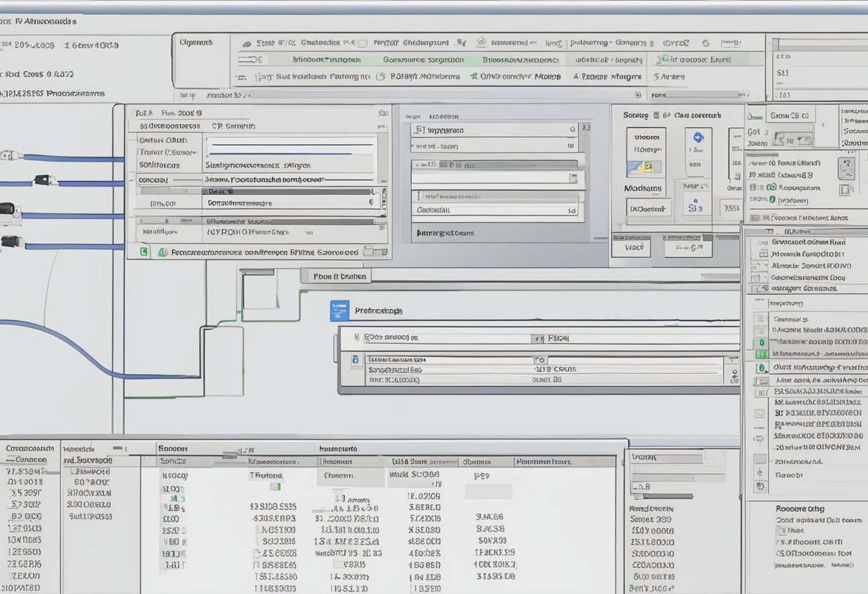
Task: Toggle the green checkbox beside Sotaig header
Action: [655, 115]
